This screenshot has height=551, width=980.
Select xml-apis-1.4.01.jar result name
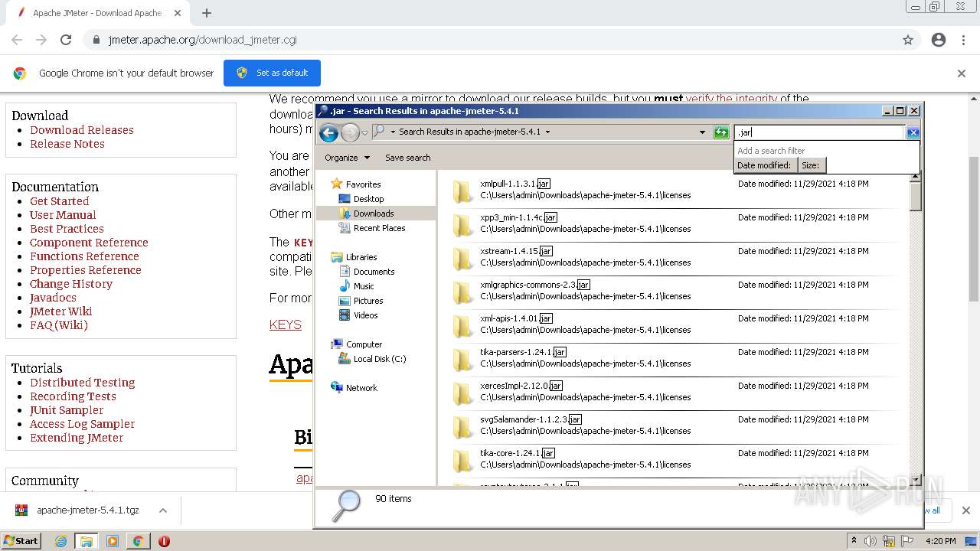[x=514, y=318]
